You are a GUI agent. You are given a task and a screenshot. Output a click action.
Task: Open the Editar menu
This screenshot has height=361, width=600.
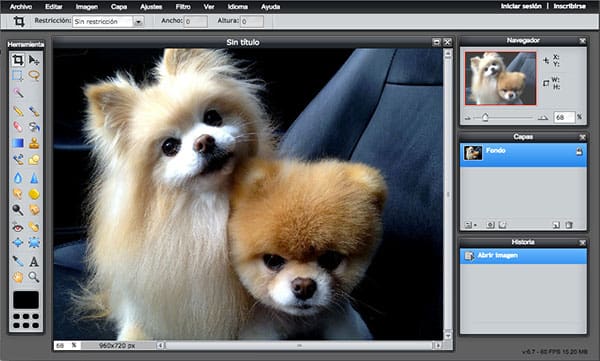[54, 7]
